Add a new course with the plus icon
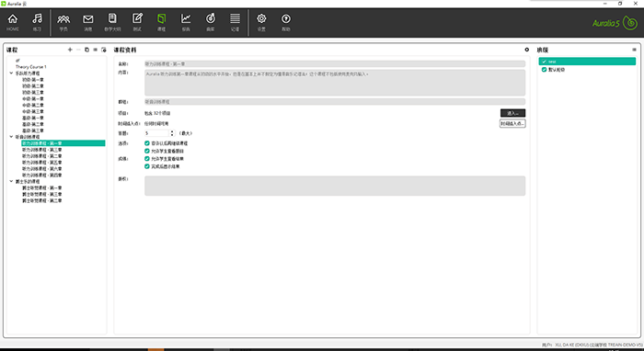Image resolution: width=644 pixels, height=351 pixels. click(x=70, y=50)
